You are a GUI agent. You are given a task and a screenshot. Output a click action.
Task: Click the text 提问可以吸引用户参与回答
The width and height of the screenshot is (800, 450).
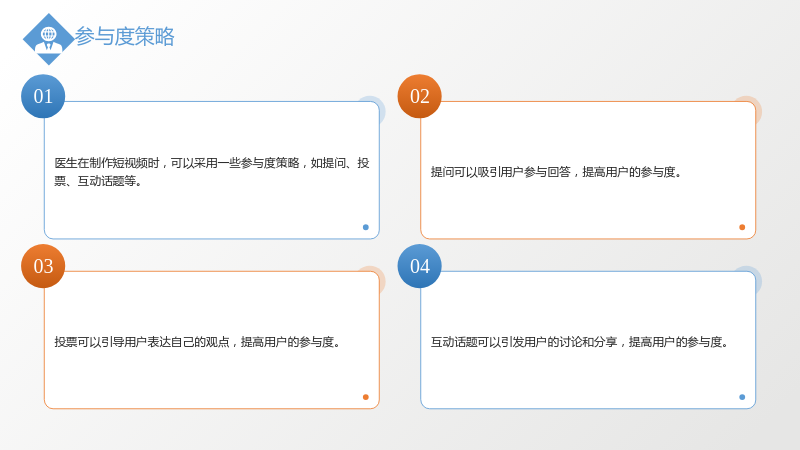pyautogui.click(x=501, y=172)
